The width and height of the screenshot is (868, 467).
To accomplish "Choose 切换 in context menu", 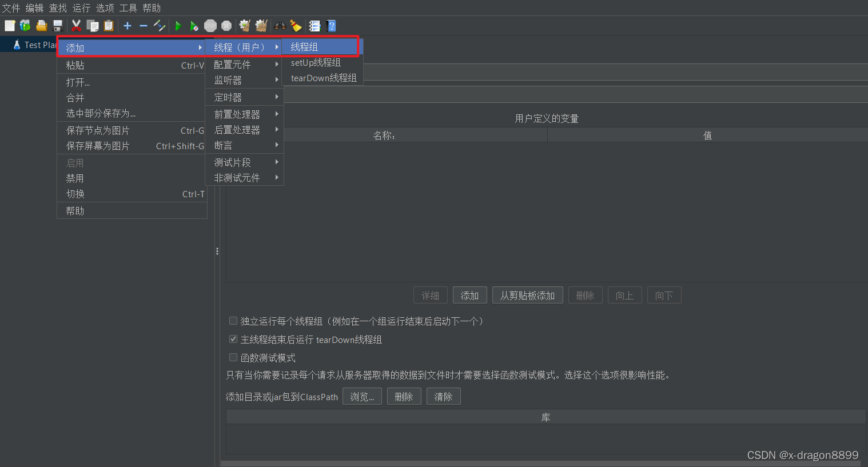I will click(132, 194).
